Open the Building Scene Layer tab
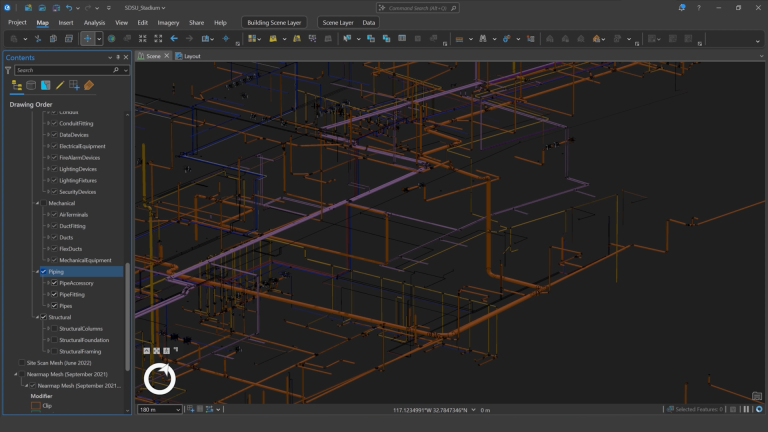Image resolution: width=768 pixels, height=432 pixels. 274,23
